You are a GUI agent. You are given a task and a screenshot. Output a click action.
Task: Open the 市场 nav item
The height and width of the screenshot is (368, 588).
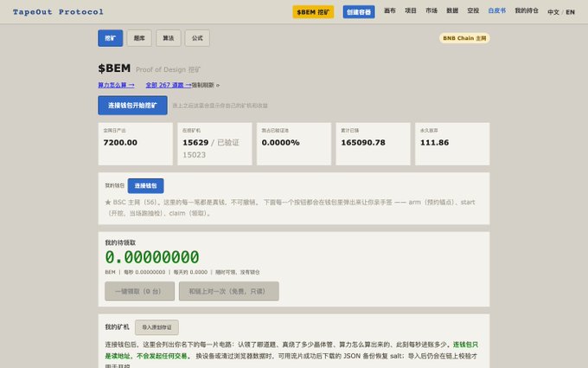[431, 11]
